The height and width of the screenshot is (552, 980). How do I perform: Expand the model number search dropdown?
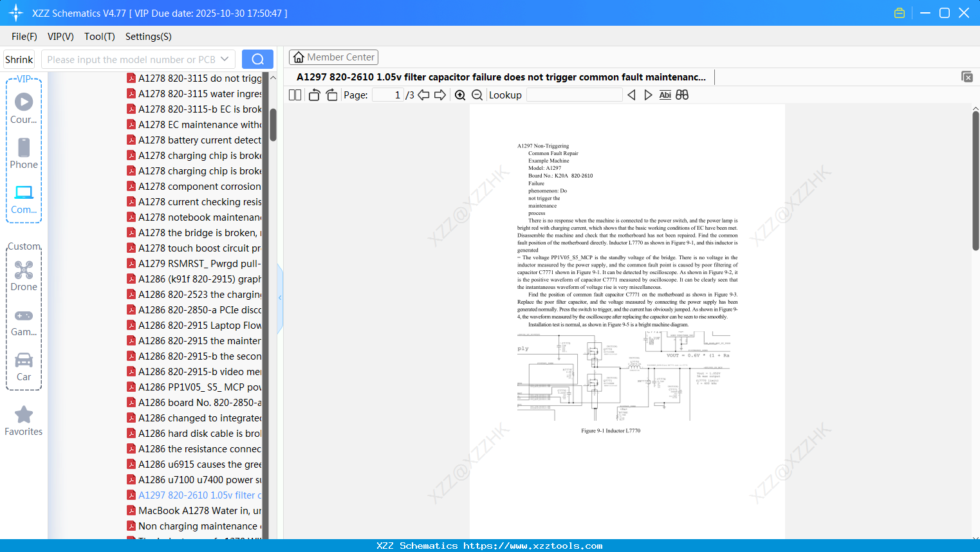click(225, 59)
